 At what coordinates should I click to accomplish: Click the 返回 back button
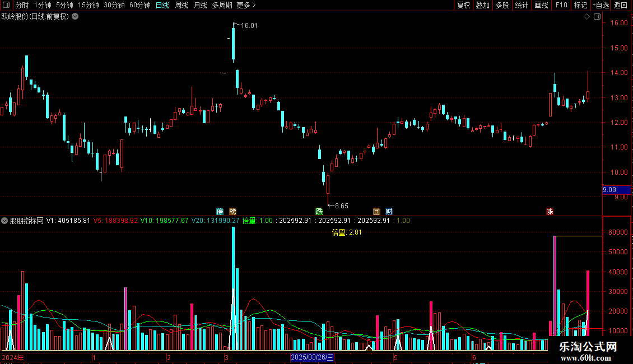coord(621,5)
